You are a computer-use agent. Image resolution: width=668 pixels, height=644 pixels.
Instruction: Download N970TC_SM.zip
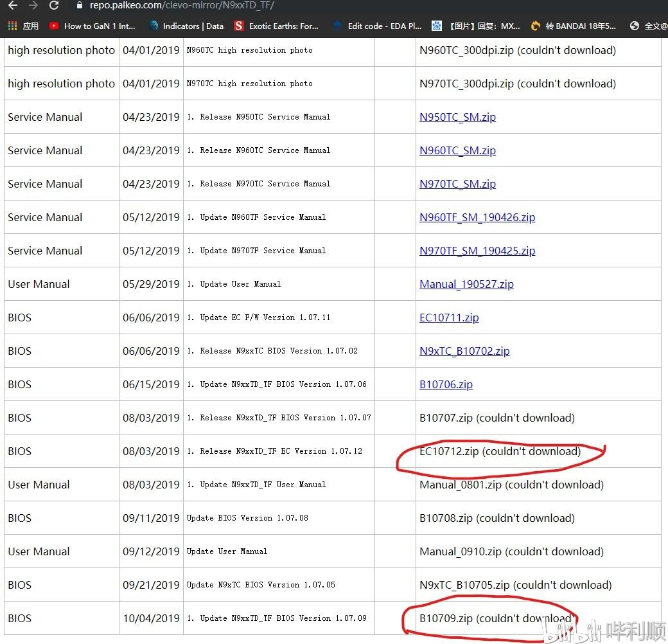(457, 184)
